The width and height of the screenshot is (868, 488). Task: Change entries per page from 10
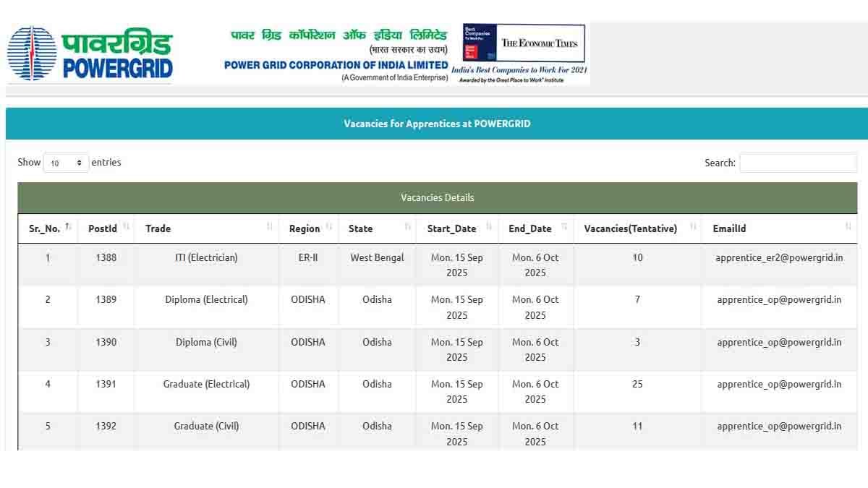(x=67, y=163)
